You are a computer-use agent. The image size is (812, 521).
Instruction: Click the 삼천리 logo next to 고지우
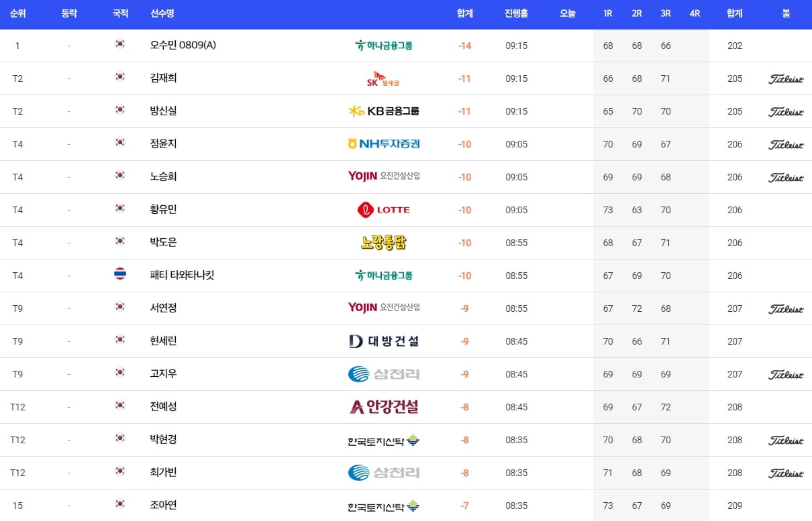pyautogui.click(x=383, y=373)
